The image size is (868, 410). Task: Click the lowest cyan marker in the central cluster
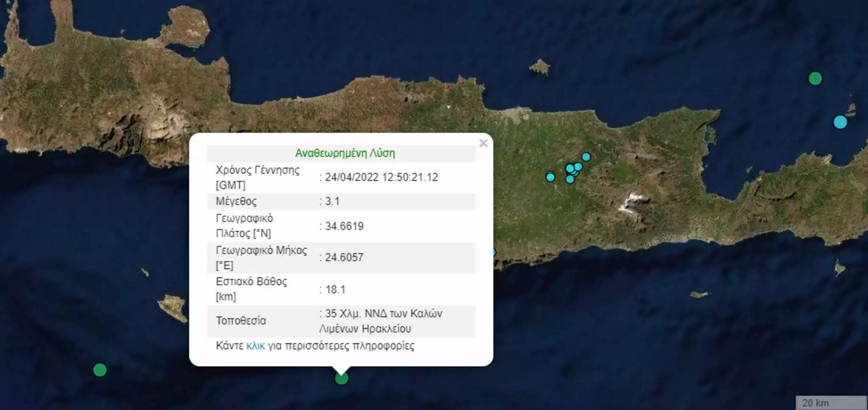click(x=570, y=180)
